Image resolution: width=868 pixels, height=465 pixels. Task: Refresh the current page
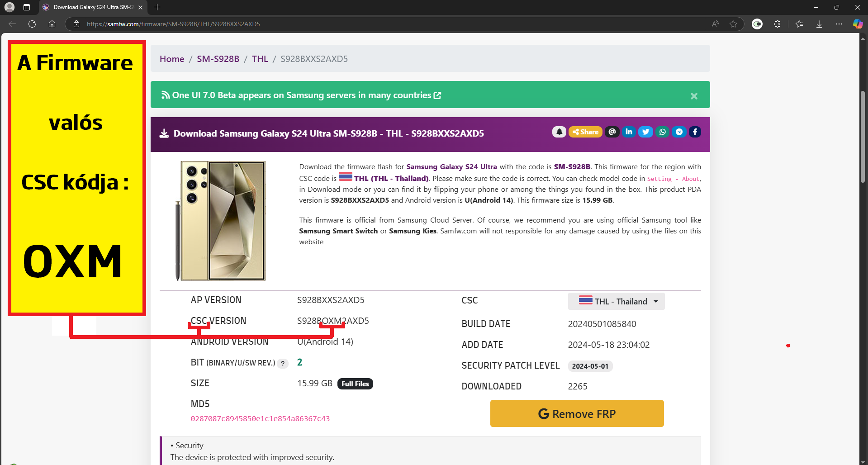coord(32,24)
